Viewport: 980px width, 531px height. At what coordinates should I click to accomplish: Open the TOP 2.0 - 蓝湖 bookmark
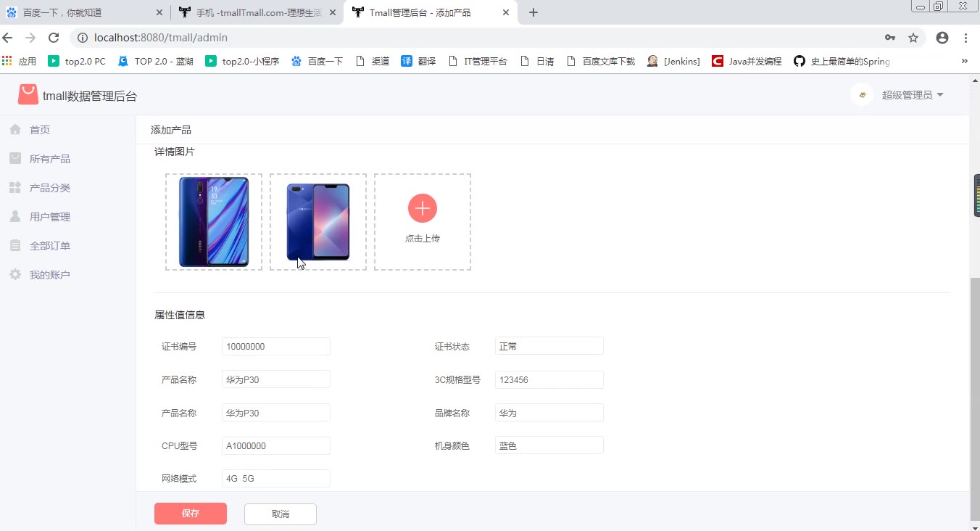155,62
